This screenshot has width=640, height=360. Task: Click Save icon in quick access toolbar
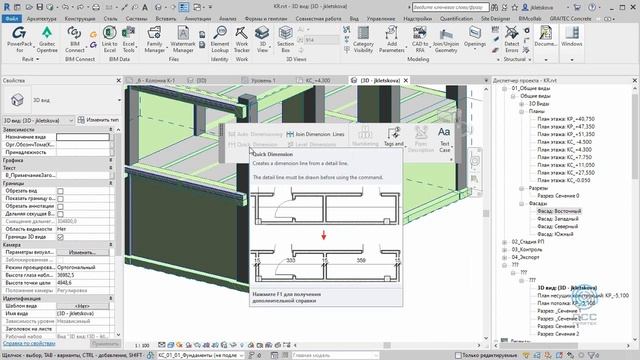[x=40, y=7]
